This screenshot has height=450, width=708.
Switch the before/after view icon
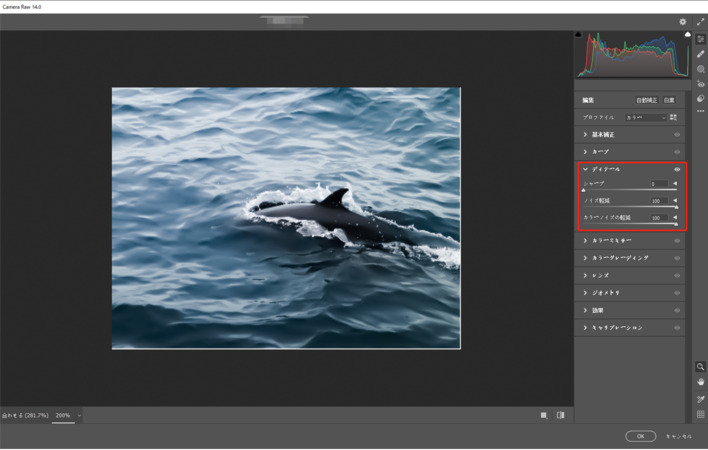(x=560, y=415)
